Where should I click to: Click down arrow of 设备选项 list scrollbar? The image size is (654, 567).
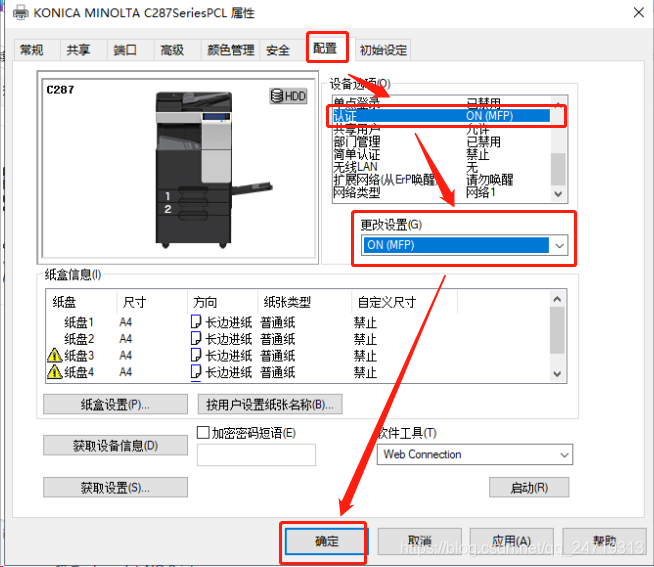point(558,194)
